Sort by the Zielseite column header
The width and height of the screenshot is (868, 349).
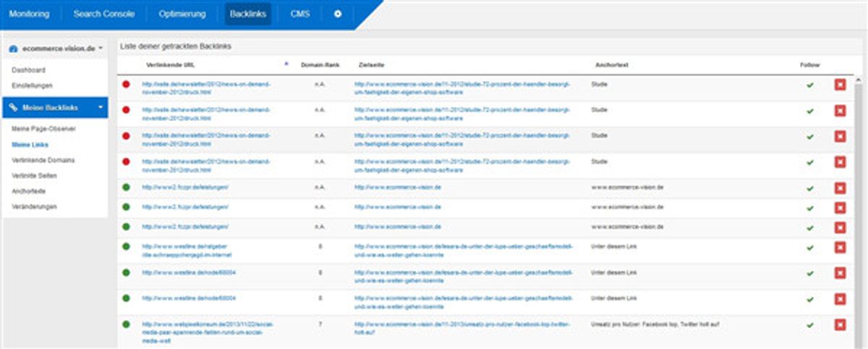point(370,64)
